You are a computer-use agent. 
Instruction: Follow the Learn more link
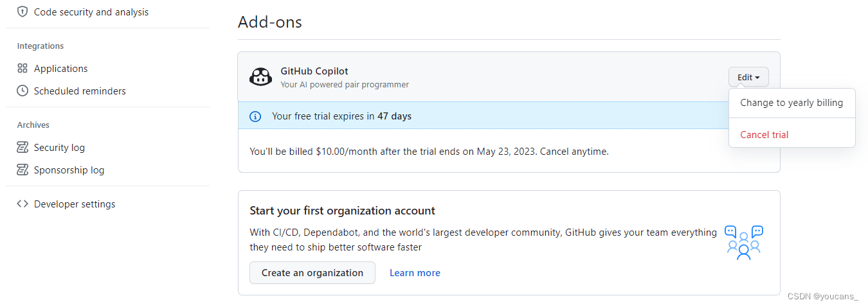[x=415, y=273]
